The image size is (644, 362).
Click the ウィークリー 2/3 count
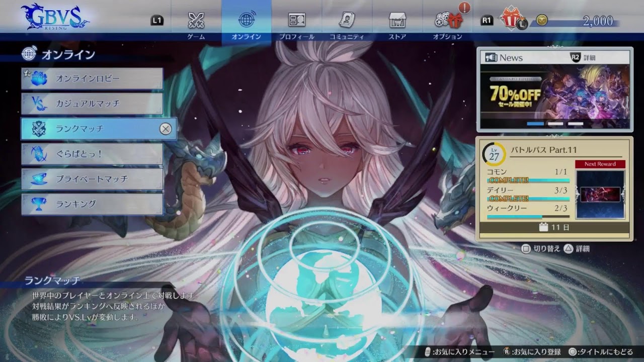click(x=561, y=208)
